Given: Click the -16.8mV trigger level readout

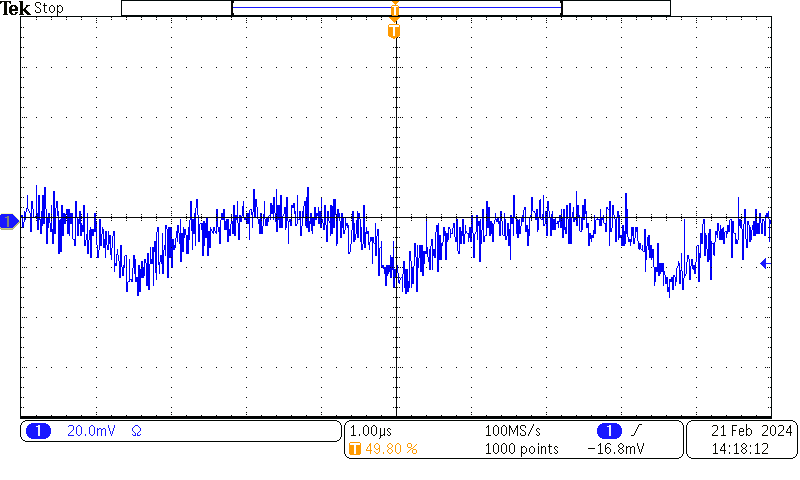Looking at the screenshot, I should click(616, 449).
